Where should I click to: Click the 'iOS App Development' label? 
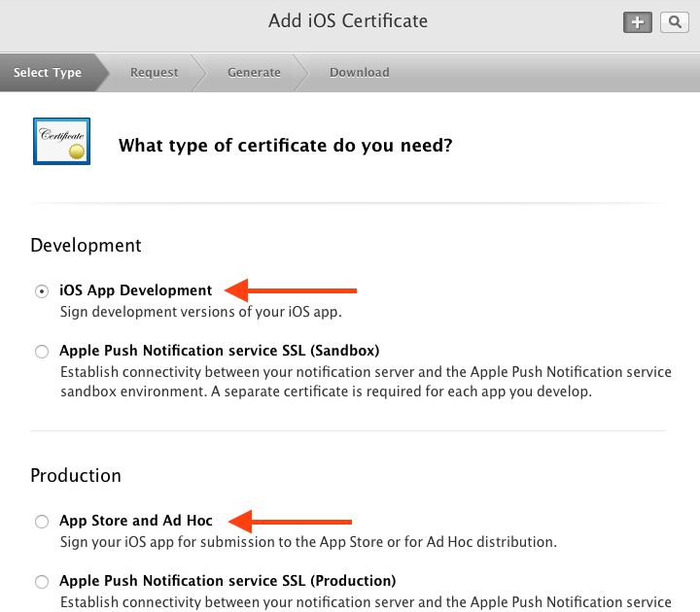(x=136, y=290)
